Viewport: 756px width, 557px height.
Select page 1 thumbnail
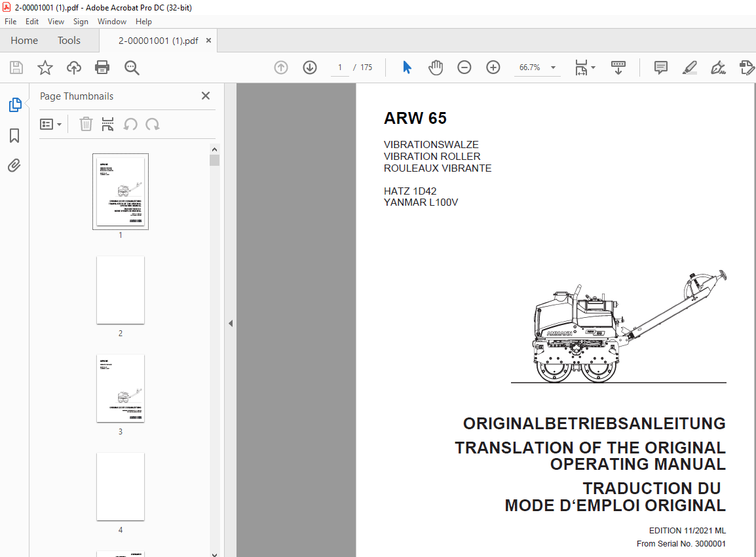point(121,191)
